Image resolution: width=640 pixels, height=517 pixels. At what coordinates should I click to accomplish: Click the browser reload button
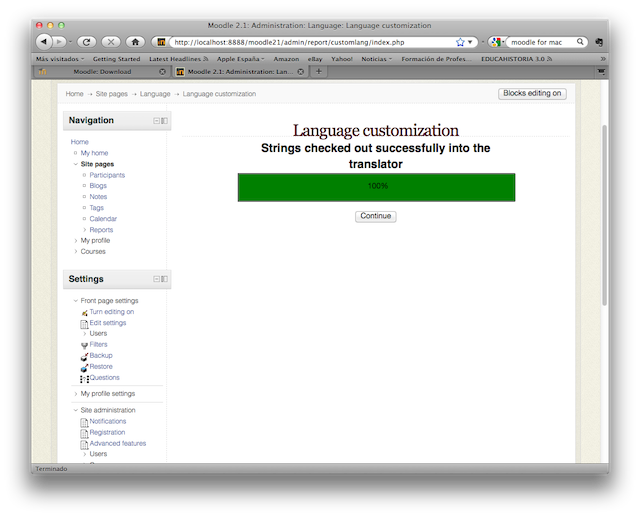click(x=86, y=42)
